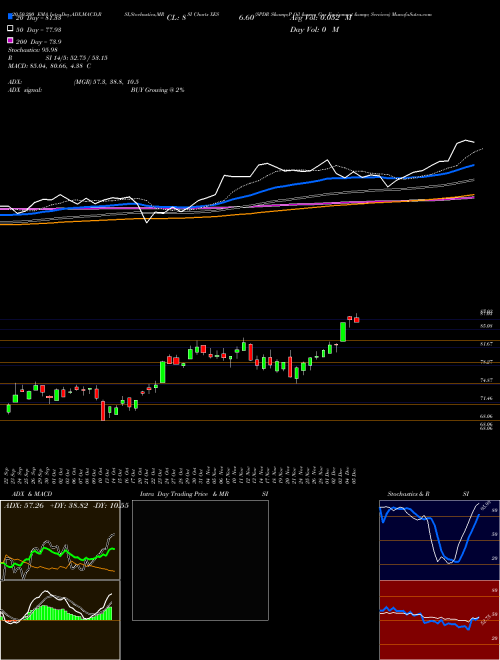500x660 pixels.
Task: Click the 'CL: 8' close value
Action: [176, 18]
